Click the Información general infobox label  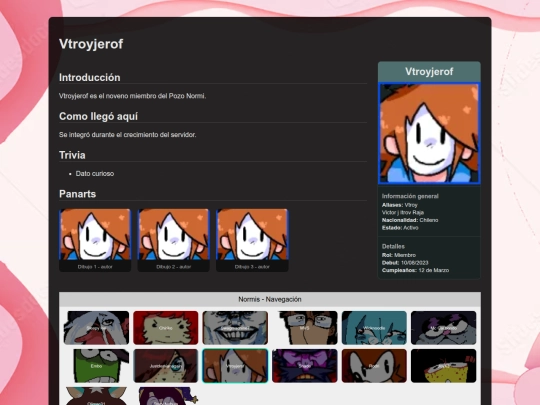click(410, 196)
